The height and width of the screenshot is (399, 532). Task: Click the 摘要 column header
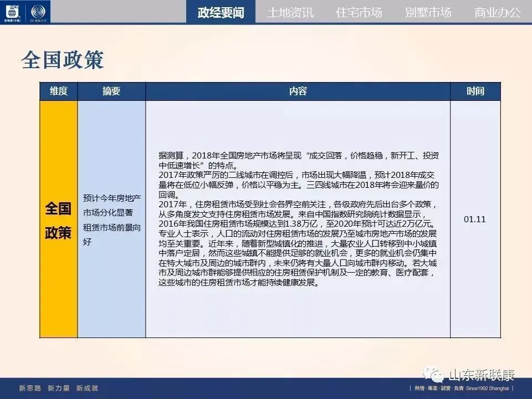tap(111, 91)
